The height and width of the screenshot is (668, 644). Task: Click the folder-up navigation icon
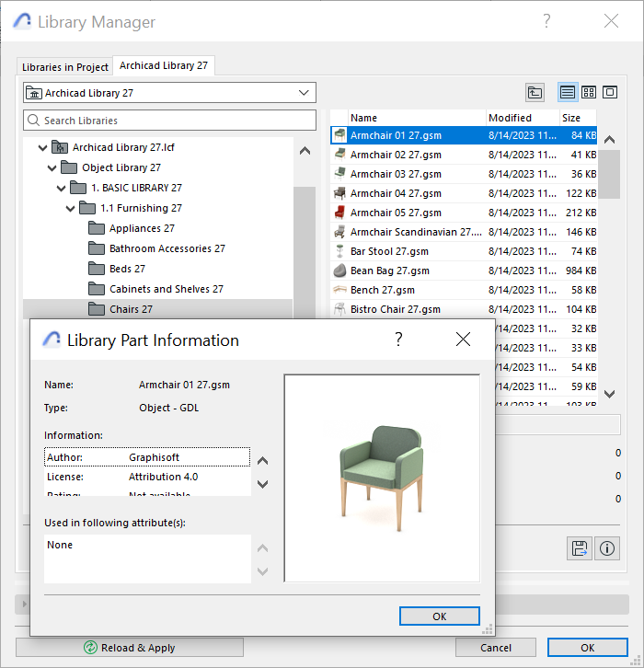click(535, 92)
